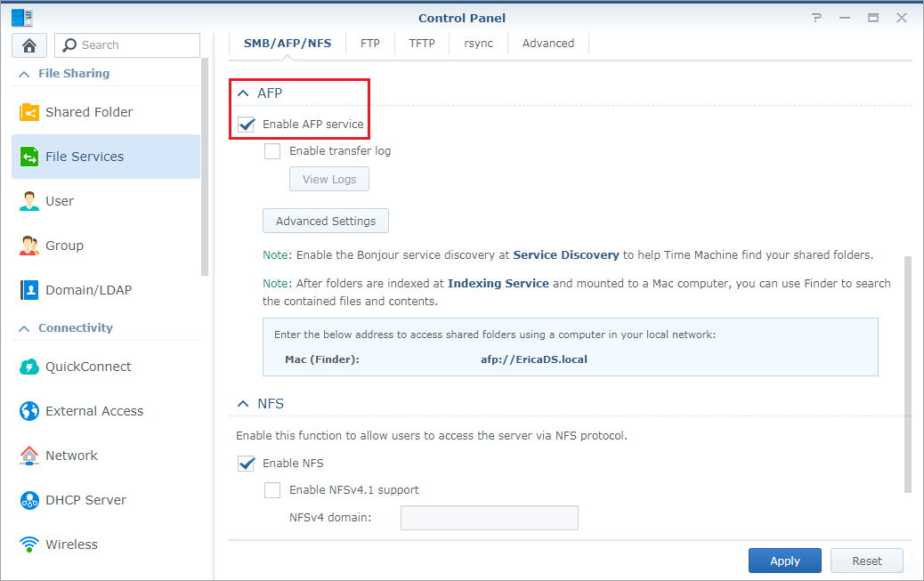Collapse the File Sharing category

(24, 74)
